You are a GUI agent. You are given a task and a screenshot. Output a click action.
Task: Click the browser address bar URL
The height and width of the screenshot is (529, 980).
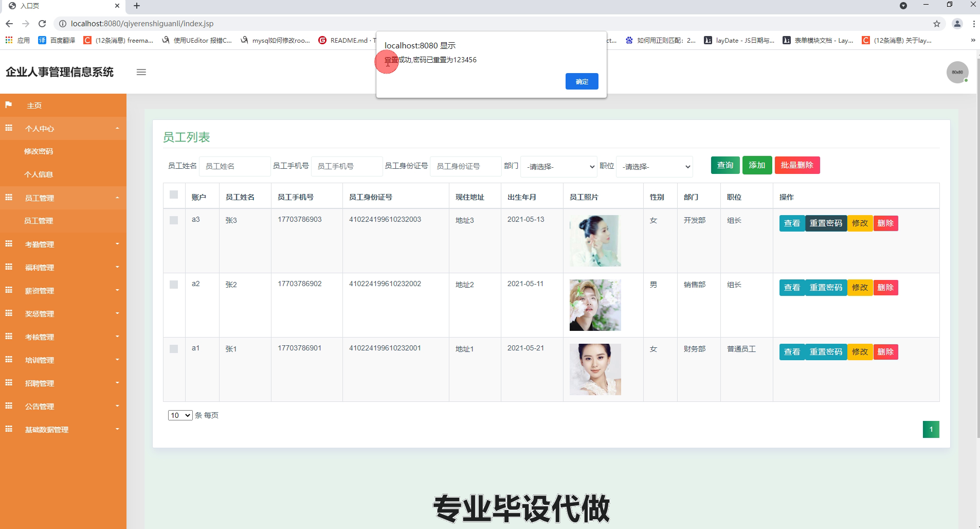pos(142,24)
